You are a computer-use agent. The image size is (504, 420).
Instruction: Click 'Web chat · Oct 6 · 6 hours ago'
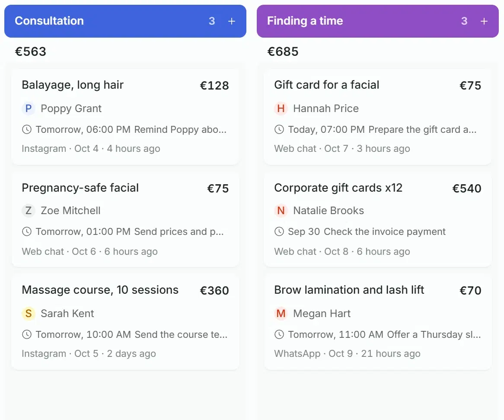(89, 251)
